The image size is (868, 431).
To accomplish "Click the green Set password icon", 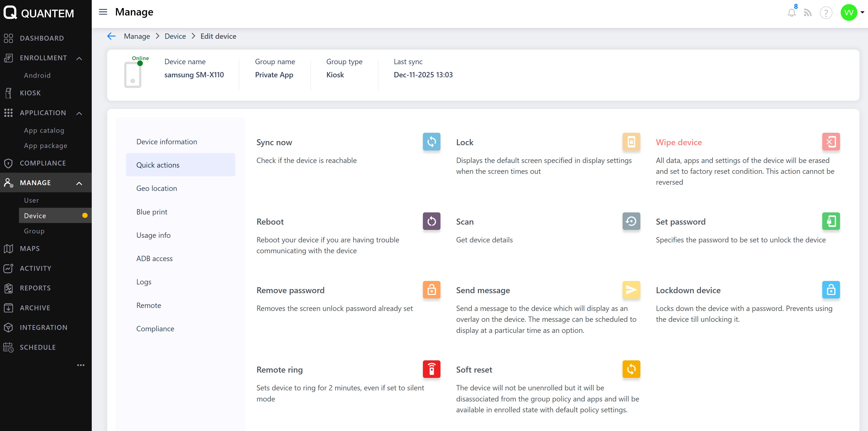I will [x=831, y=221].
